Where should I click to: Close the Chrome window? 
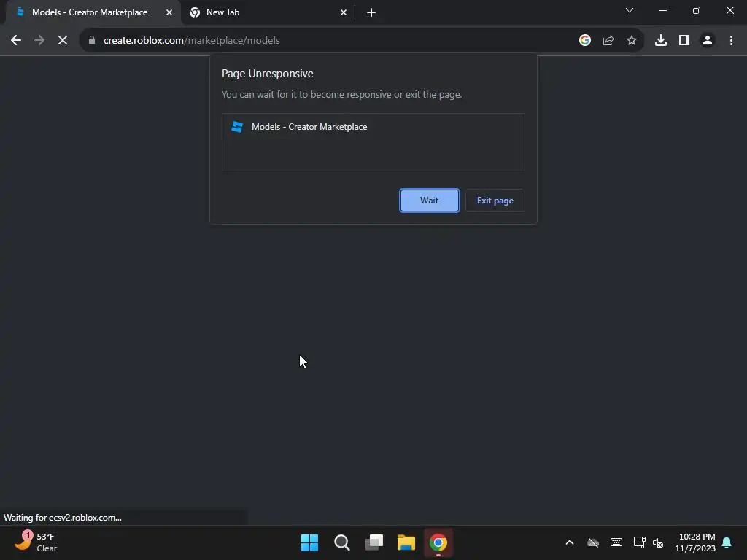[729, 10]
